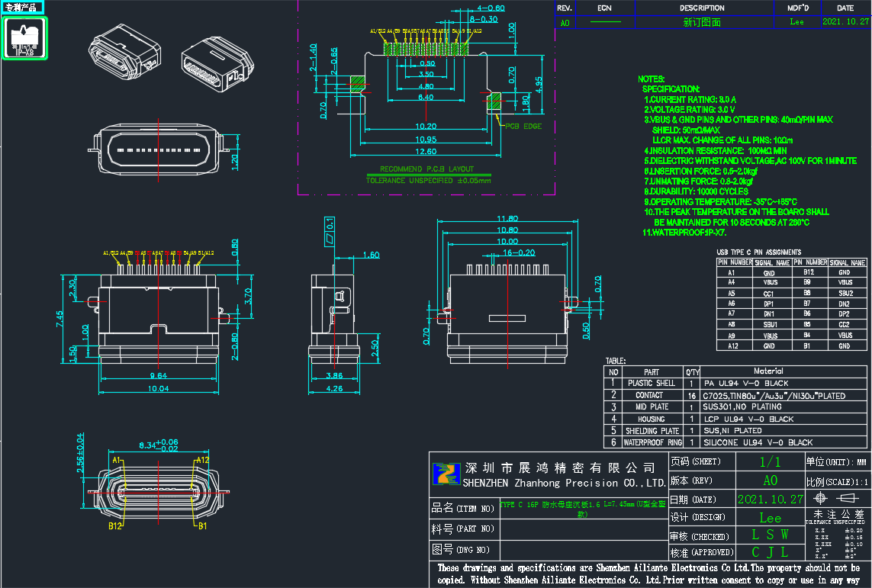Click the PLASTIC SHELL part row
Image resolution: width=872 pixels, height=588 pixels.
(x=735, y=383)
